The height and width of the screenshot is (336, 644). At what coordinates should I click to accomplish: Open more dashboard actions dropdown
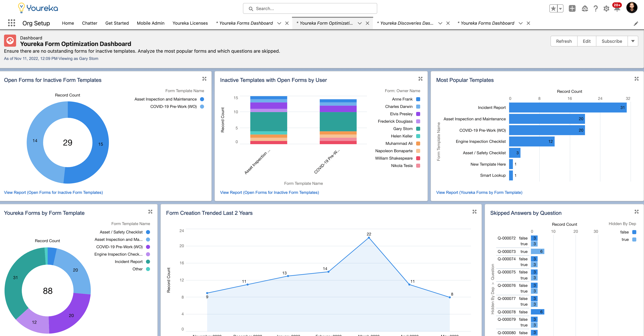point(633,41)
